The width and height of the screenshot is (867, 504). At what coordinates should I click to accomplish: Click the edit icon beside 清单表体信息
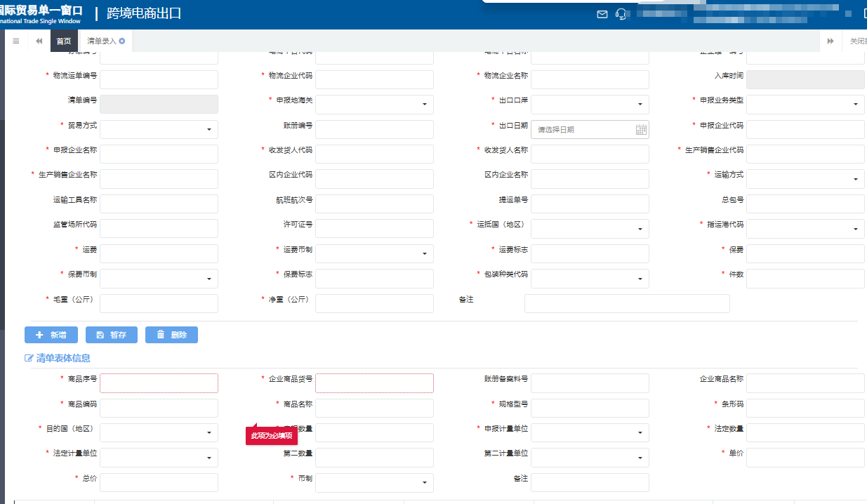click(29, 358)
